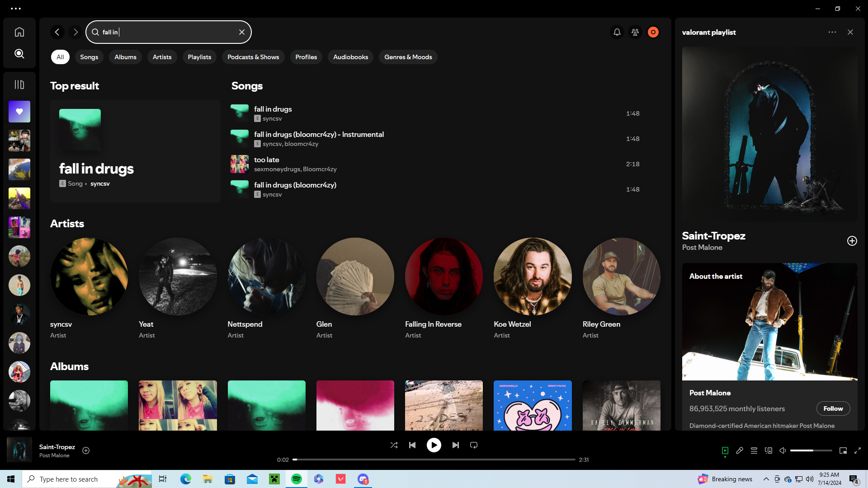Filter results by Playlists

[199, 57]
